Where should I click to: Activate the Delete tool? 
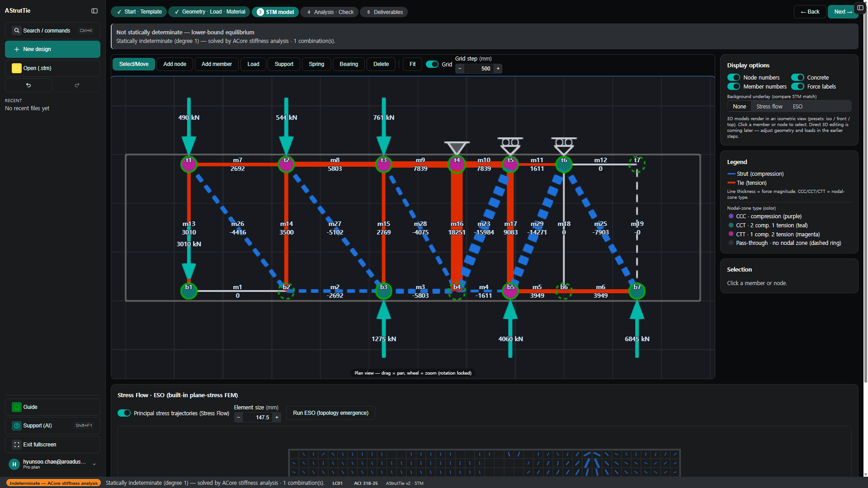tap(381, 64)
